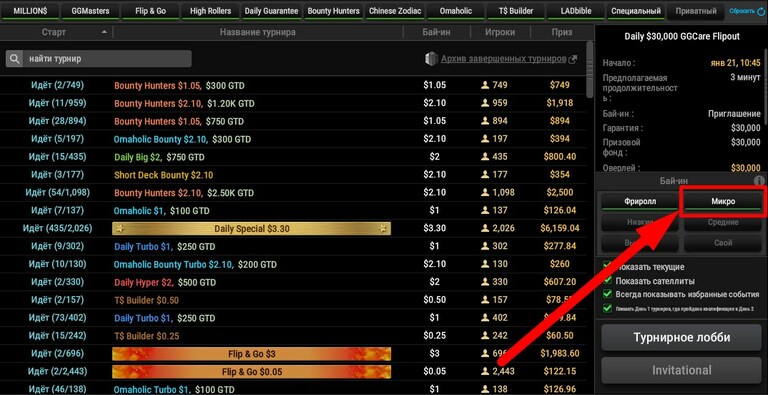Open the Omaholic tab
This screenshot has height=395, width=768.
click(x=455, y=11)
